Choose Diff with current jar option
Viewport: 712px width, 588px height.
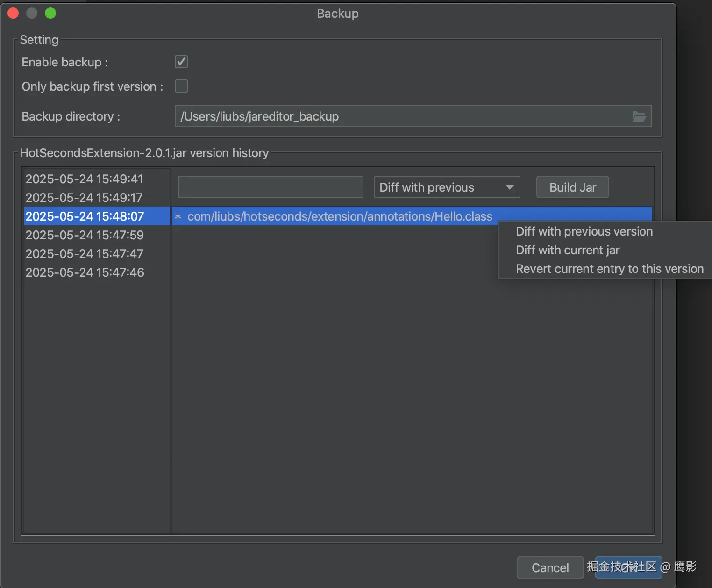tap(568, 250)
